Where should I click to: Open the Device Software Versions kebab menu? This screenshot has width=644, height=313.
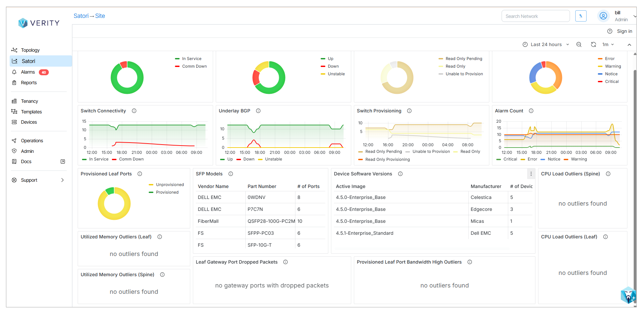531,174
